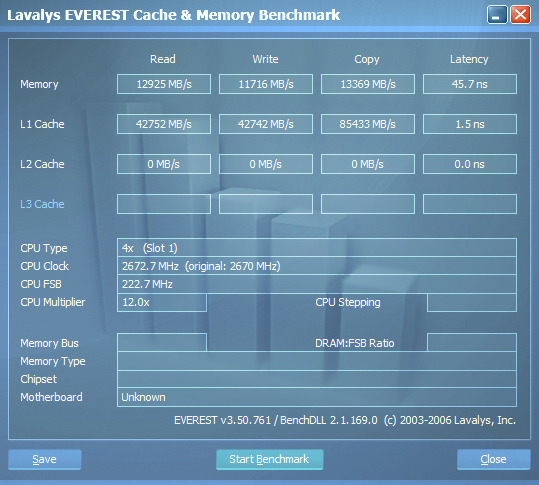This screenshot has height=485, width=539.
Task: Select the L2 Cache latency 0.0 ns field
Action: coord(470,164)
